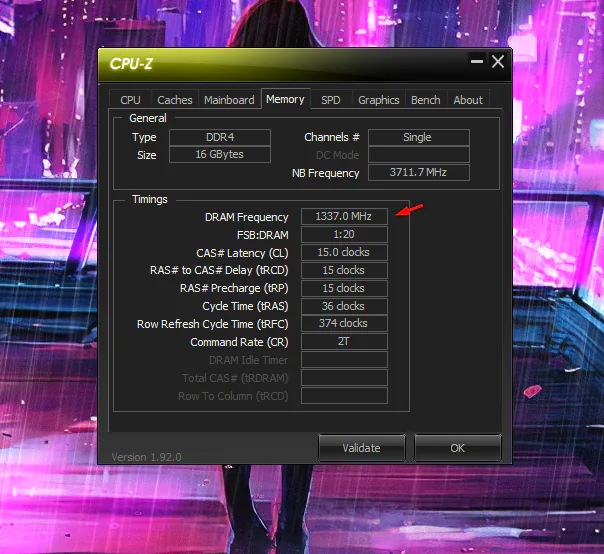Click the Size label in General
The width and height of the screenshot is (604, 554).
[x=147, y=155]
